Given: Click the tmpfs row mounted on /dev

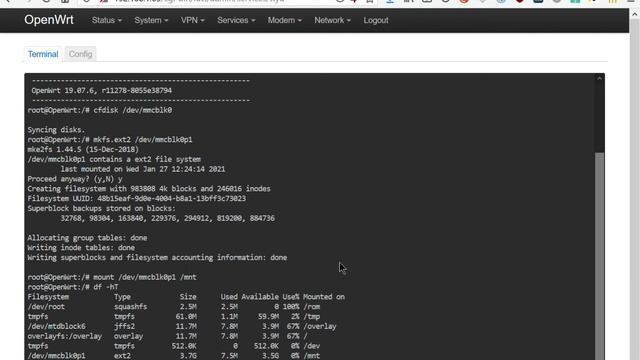Looking at the screenshot, I should pos(174,346).
